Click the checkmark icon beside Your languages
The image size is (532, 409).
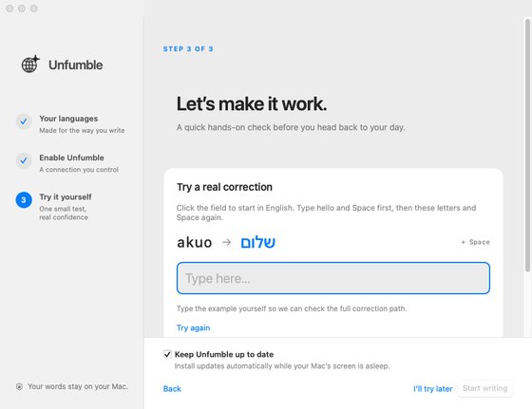[24, 121]
